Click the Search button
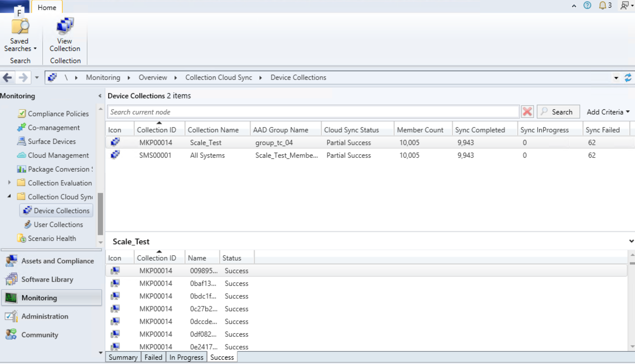The width and height of the screenshot is (635, 364). (558, 112)
